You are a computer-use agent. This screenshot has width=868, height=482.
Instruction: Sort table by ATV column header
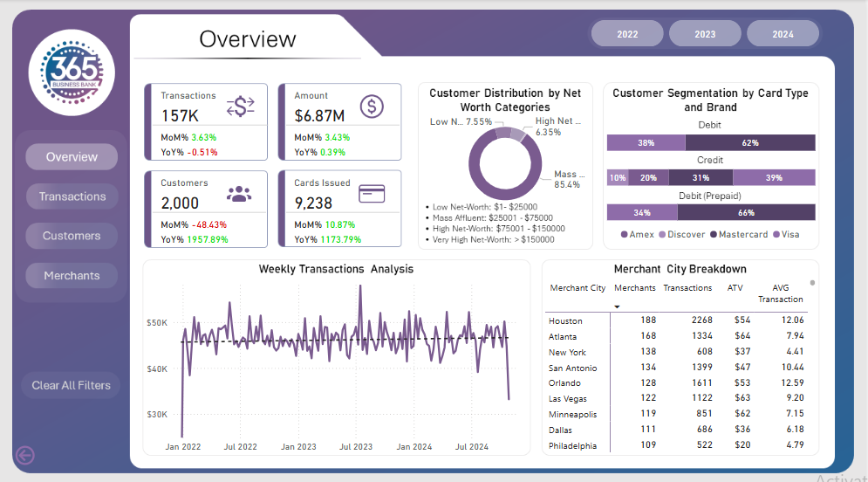[x=735, y=288]
